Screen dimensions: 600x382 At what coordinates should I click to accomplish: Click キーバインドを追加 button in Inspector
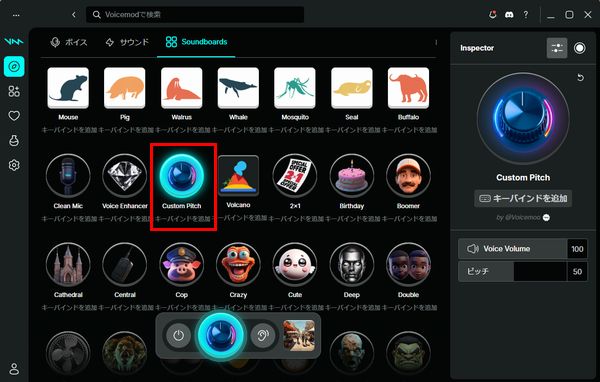click(523, 198)
